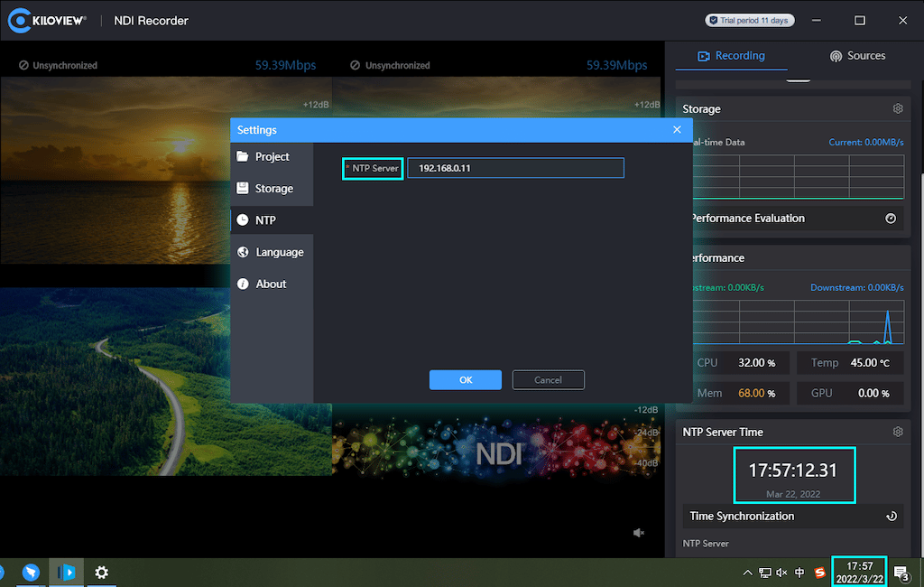Open the taskbar settings gear app
The width and height of the screenshot is (924, 587).
coord(102,573)
